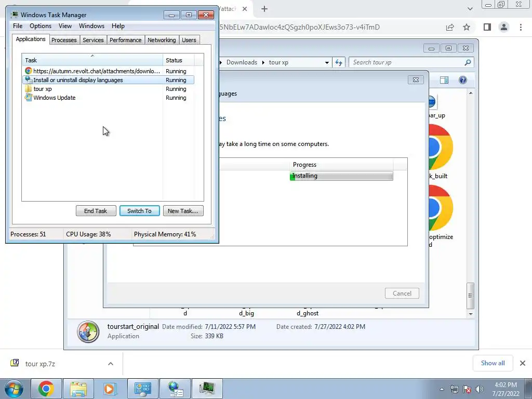Click the tourstart_original details pane icon
Viewport: 532px width, 399px height.
88,331
